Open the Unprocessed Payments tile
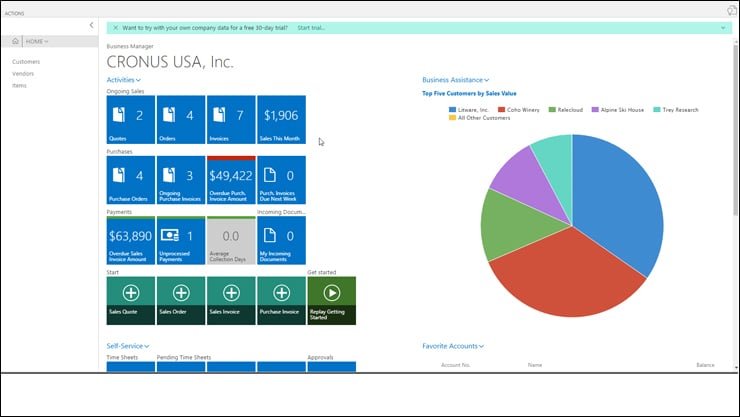 (181, 240)
